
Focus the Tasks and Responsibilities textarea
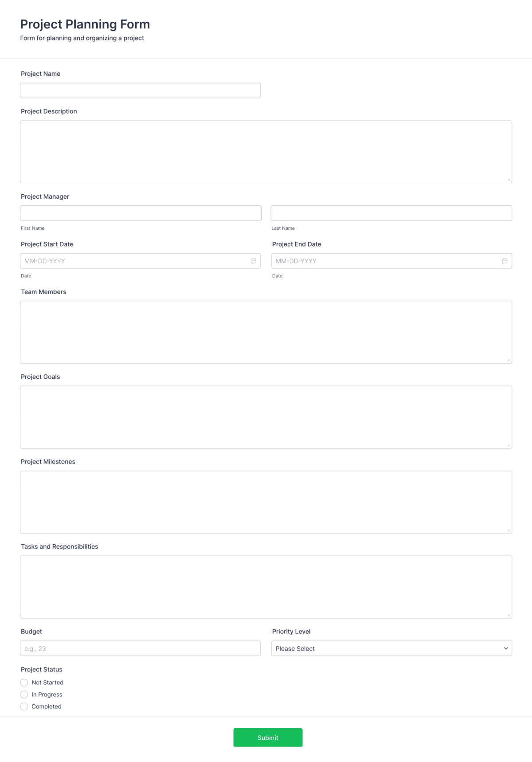(265, 586)
